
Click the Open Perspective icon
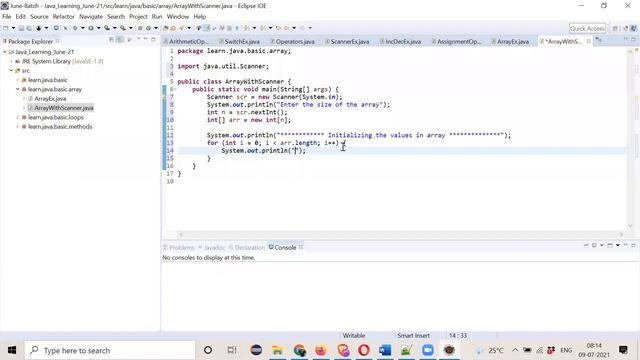[615, 28]
